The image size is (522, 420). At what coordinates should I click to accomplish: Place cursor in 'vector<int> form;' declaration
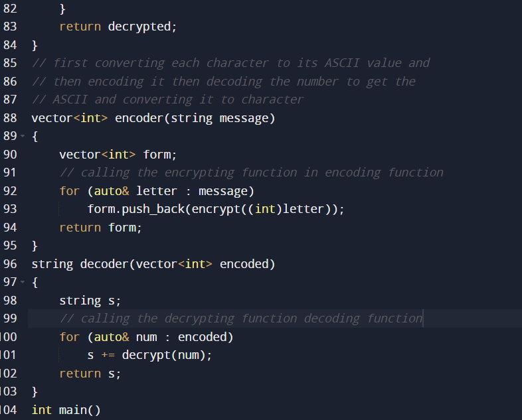pyautogui.click(x=118, y=155)
